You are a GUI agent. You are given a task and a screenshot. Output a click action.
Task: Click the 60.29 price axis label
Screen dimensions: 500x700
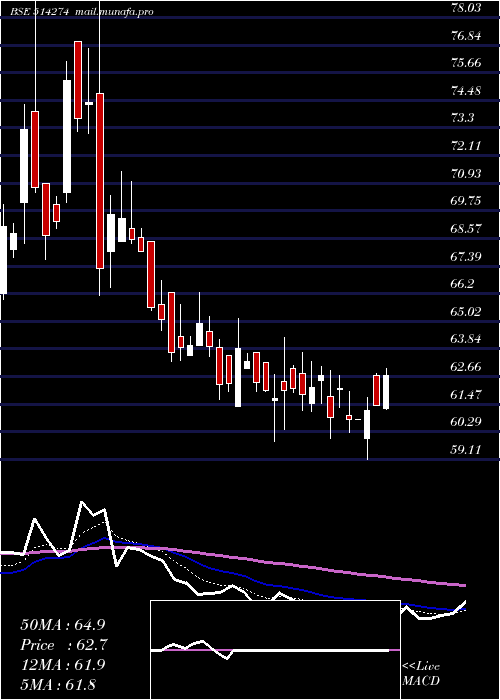pyautogui.click(x=466, y=421)
